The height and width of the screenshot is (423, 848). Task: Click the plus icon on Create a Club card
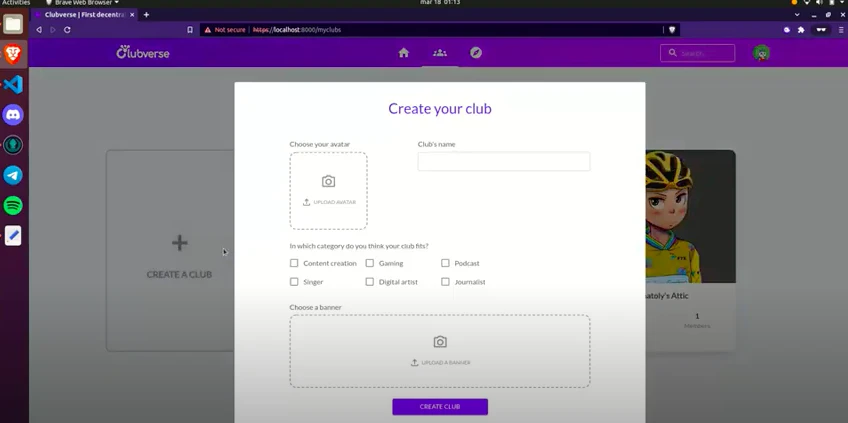point(180,243)
